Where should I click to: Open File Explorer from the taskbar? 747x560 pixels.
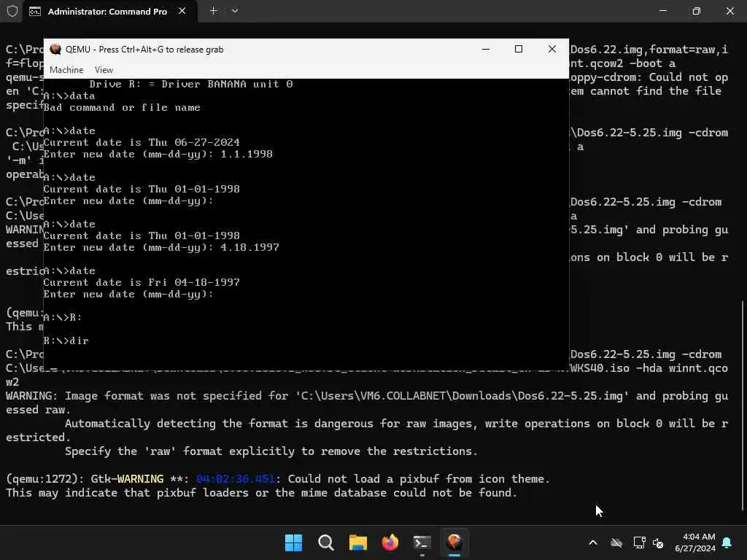point(357,542)
